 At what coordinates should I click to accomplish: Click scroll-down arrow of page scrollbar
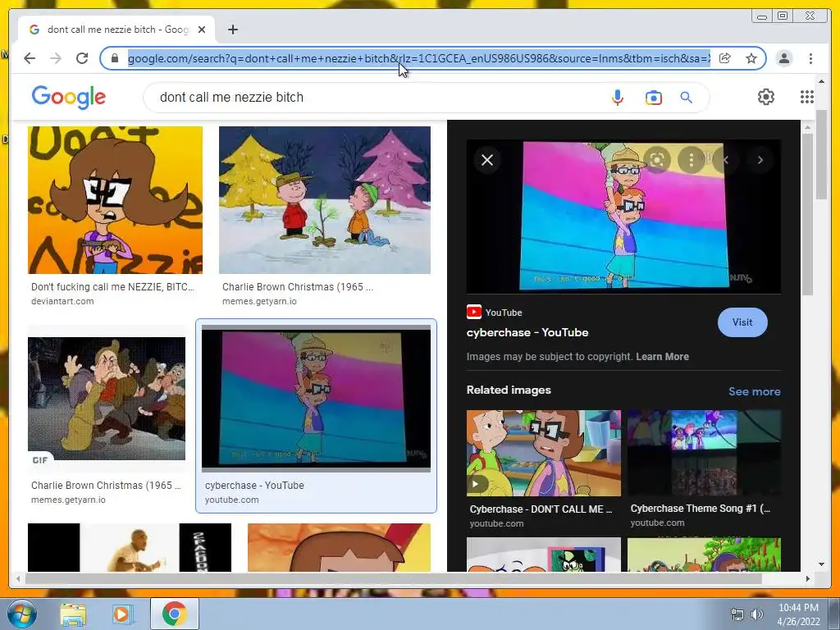tap(821, 564)
